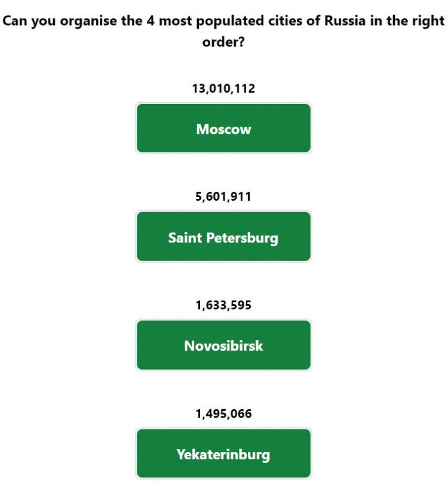Select the word "order?" in the heading
This screenshot has height=500, width=448.
(x=223, y=43)
